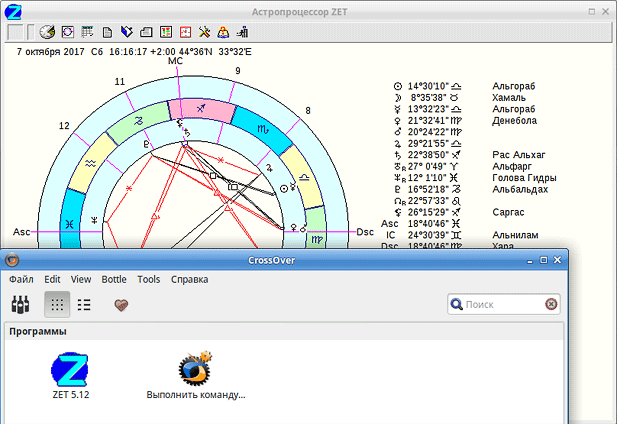Screen dimensions: 617x424
Task: Click the clock dial toolbar icon
Action: (47, 32)
